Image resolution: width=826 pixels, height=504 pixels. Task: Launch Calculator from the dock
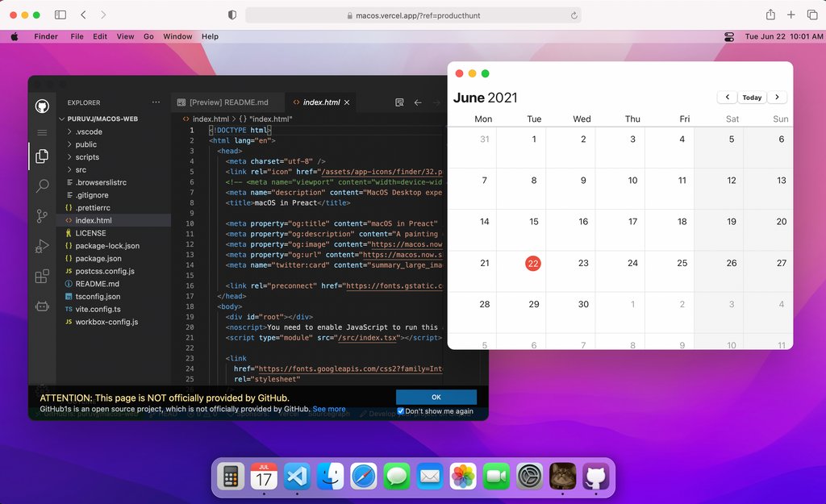pyautogui.click(x=231, y=477)
